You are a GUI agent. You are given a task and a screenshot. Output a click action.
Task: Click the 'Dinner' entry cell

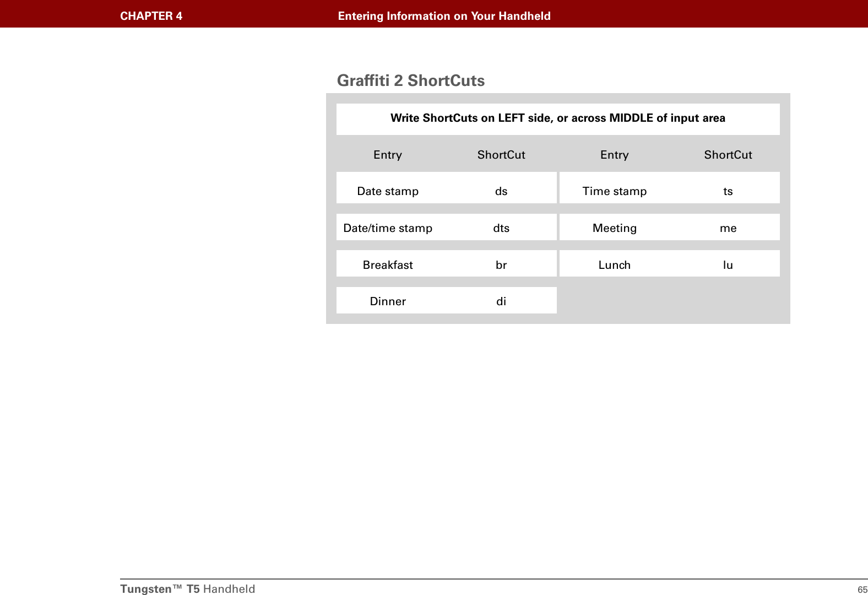coord(388,301)
